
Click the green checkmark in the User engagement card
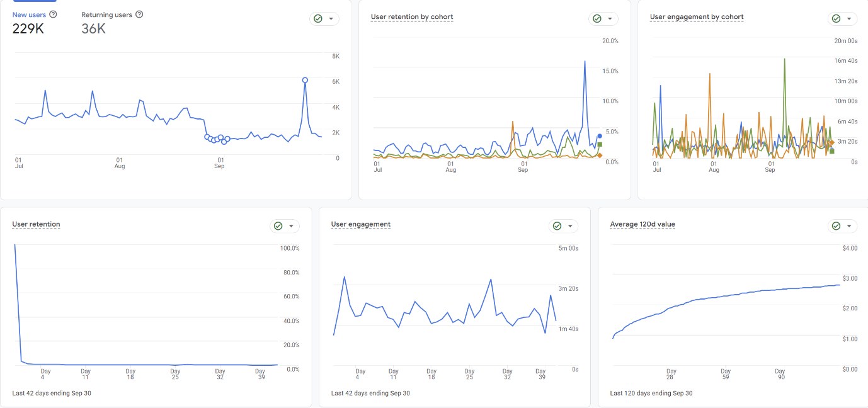(557, 226)
